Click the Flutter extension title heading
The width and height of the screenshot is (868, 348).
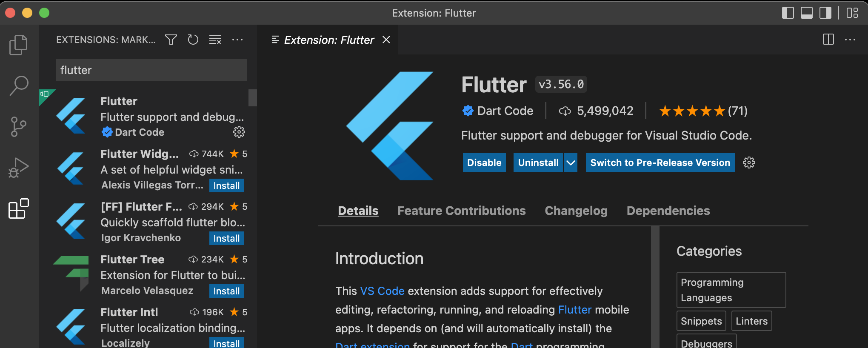tap(494, 85)
